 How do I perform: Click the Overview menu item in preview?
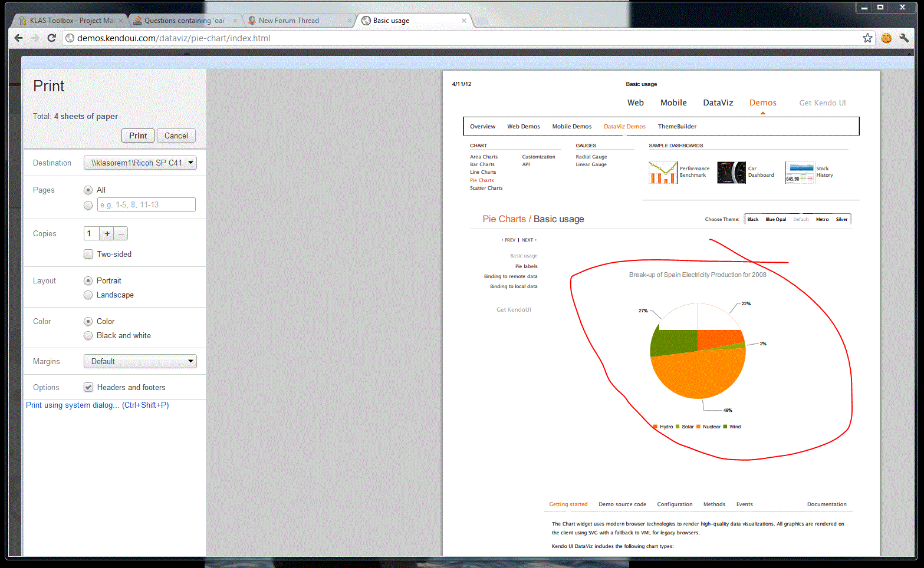click(x=482, y=127)
